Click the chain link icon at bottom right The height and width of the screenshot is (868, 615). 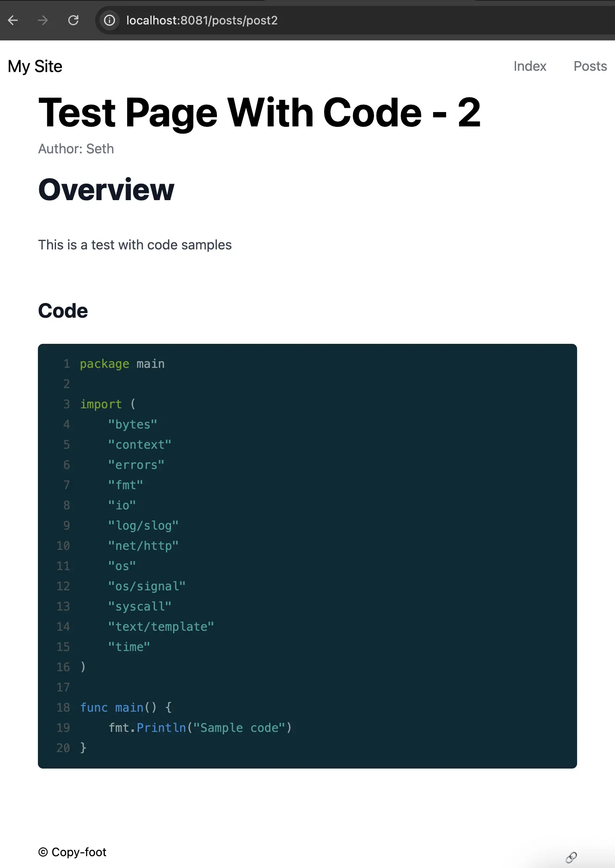coord(571,857)
